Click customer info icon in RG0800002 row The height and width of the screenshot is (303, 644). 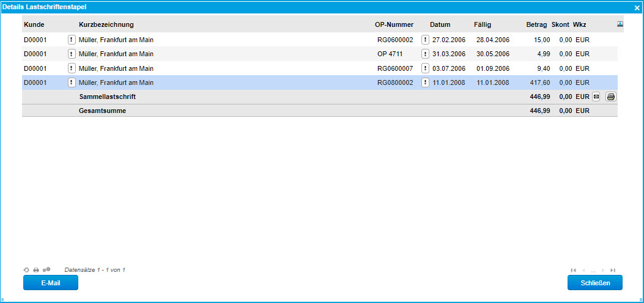coord(72,82)
